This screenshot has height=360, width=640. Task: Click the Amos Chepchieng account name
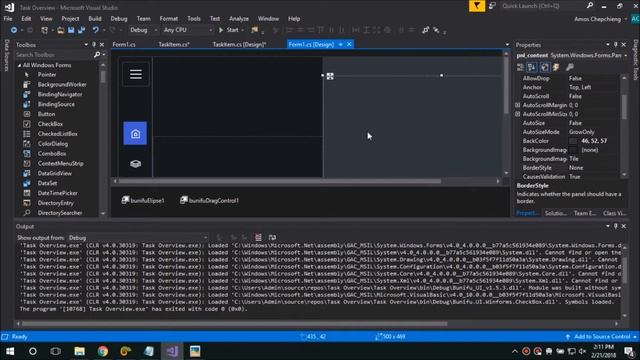(597, 19)
